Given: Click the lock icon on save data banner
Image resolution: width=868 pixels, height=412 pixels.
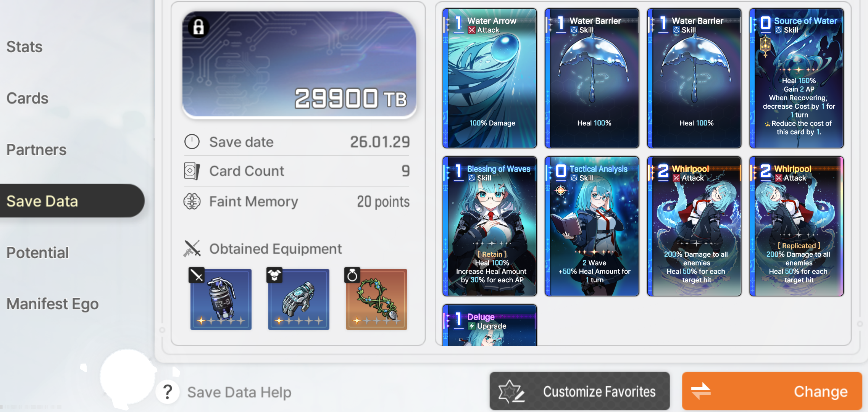Looking at the screenshot, I should click(198, 27).
